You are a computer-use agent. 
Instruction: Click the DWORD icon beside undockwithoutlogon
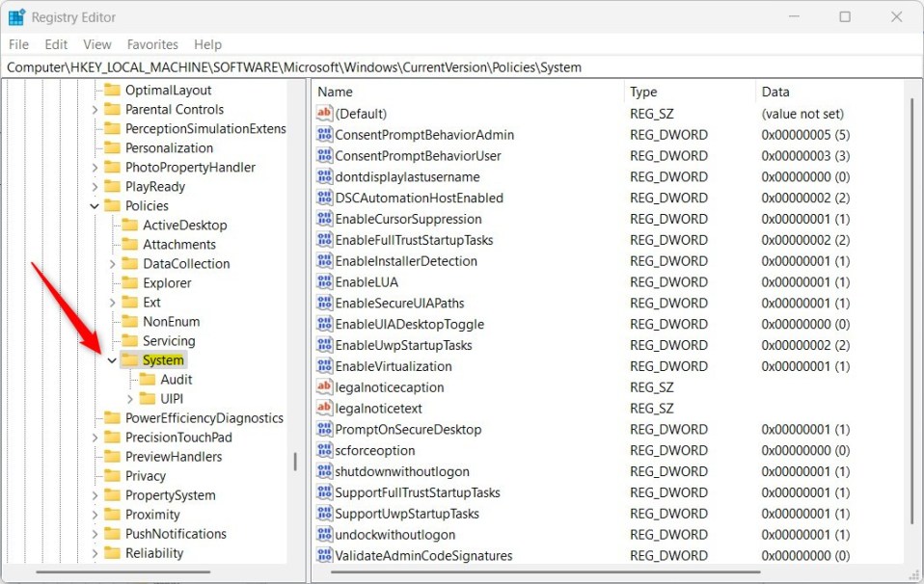[x=325, y=534]
